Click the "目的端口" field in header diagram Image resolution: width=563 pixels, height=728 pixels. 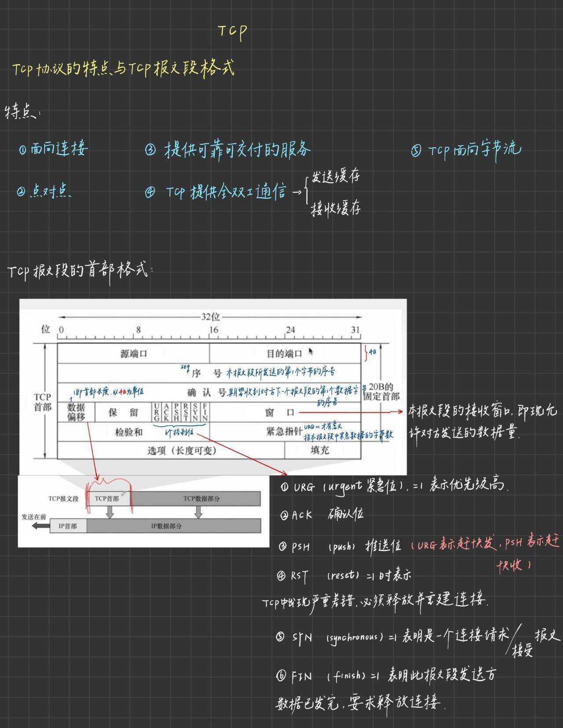pos(285,354)
